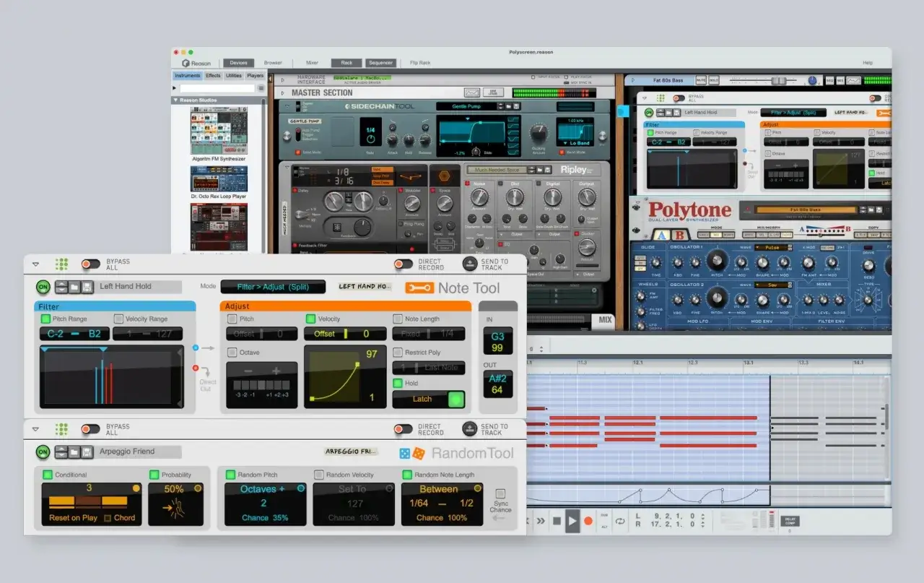The image size is (924, 583).
Task: Uncheck Pitch Range in front Note Tool Filter
Action: coord(45,319)
